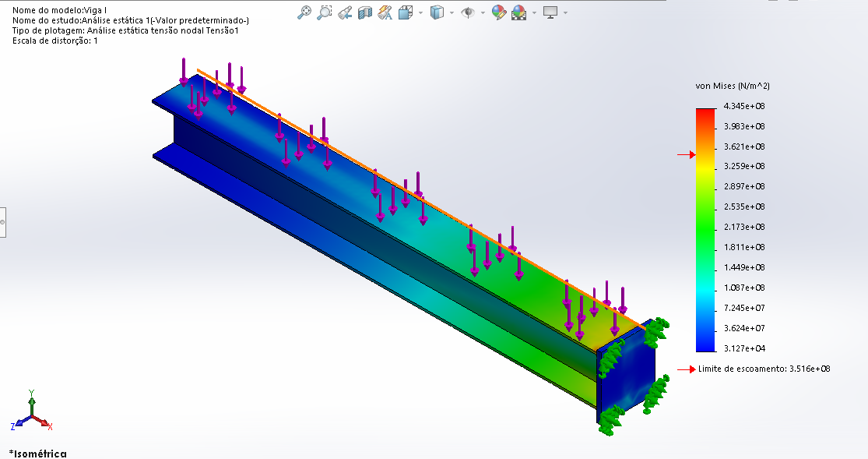Click the Apply Scene icon
This screenshot has width=868, height=459.
[x=518, y=12]
